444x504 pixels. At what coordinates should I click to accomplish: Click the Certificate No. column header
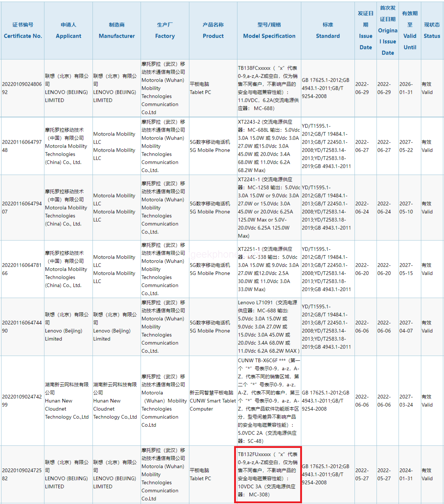click(23, 30)
